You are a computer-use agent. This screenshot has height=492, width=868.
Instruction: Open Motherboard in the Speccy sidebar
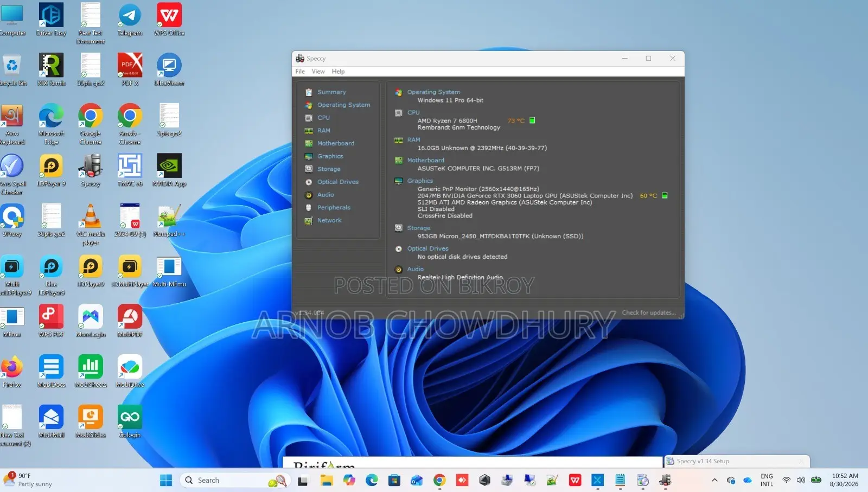(335, 144)
